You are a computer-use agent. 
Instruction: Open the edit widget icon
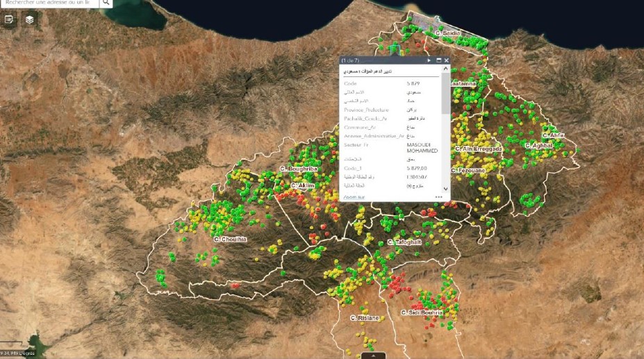point(9,19)
